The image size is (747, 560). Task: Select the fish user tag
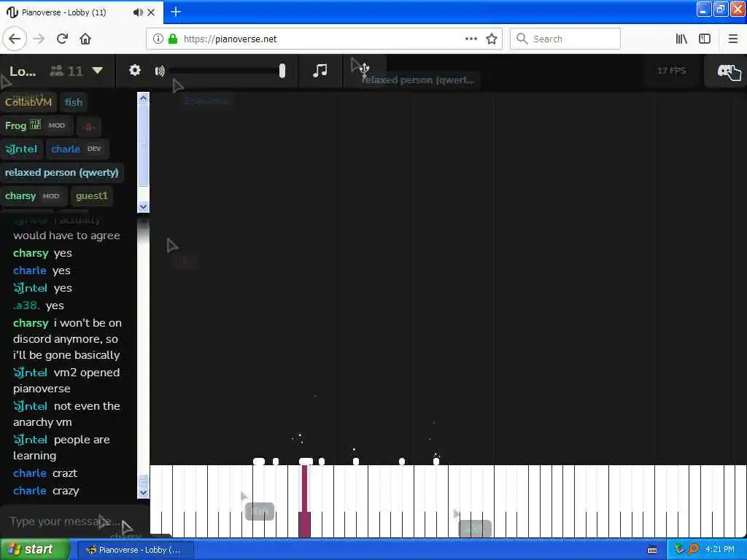(74, 102)
